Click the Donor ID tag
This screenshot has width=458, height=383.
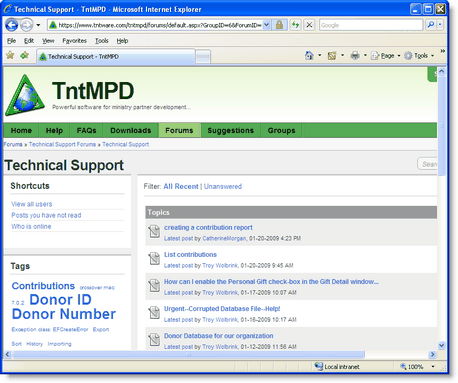(x=60, y=300)
